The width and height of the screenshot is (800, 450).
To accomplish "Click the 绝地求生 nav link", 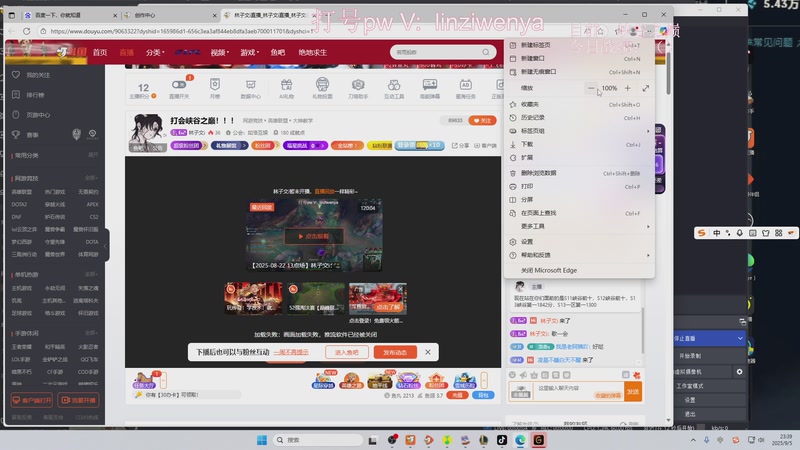I will (x=313, y=53).
